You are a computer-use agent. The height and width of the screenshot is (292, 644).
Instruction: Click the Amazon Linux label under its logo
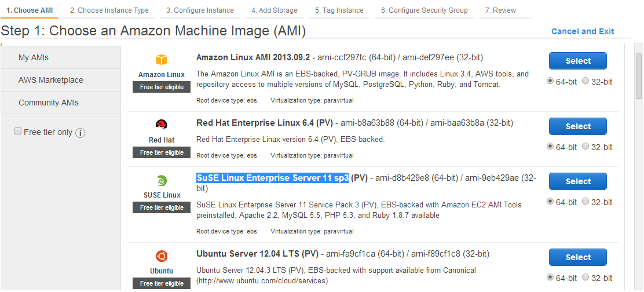coord(162,75)
